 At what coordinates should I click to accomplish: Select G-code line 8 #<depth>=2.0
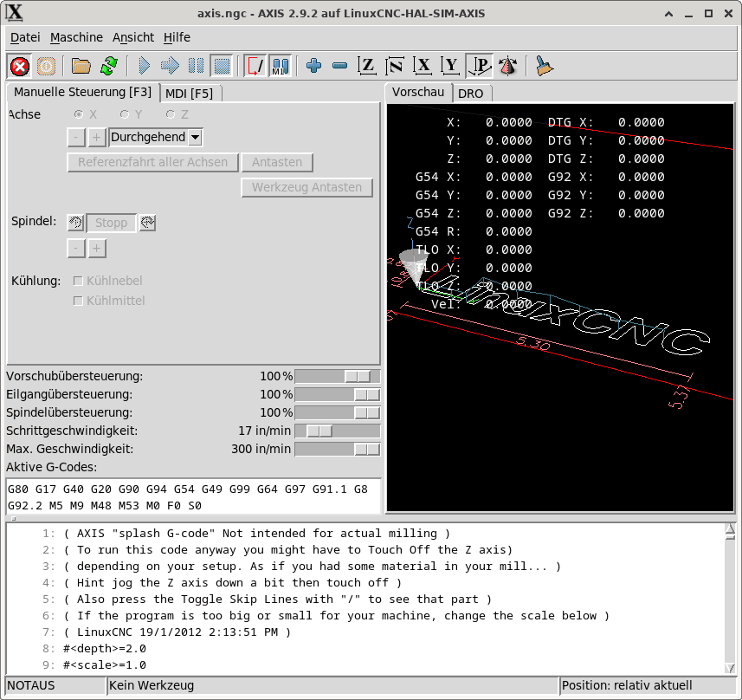(105, 648)
